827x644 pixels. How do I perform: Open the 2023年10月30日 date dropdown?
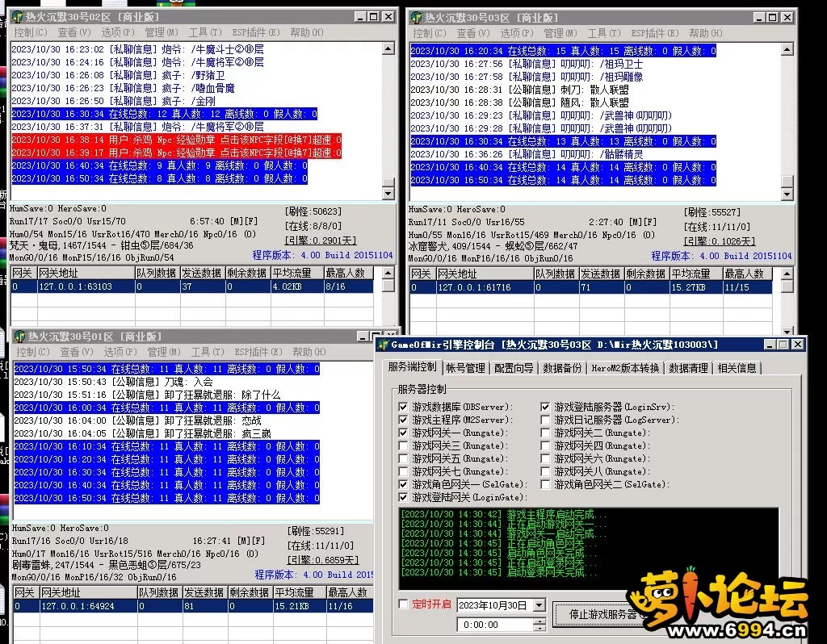click(539, 605)
